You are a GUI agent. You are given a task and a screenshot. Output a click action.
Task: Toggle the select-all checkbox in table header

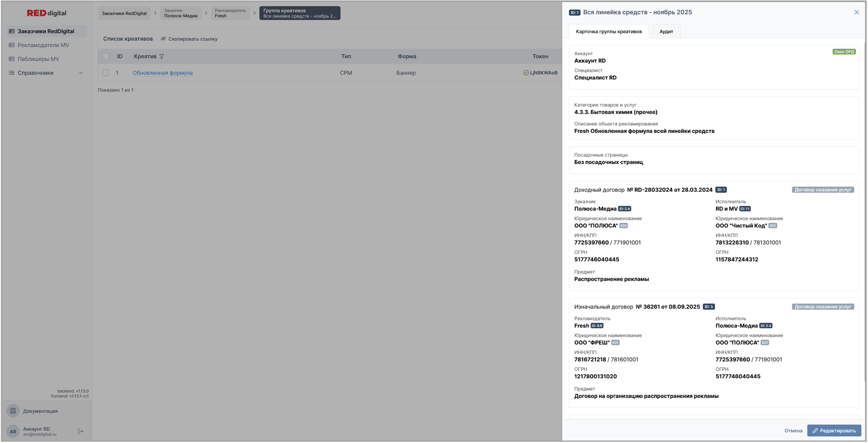(106, 56)
